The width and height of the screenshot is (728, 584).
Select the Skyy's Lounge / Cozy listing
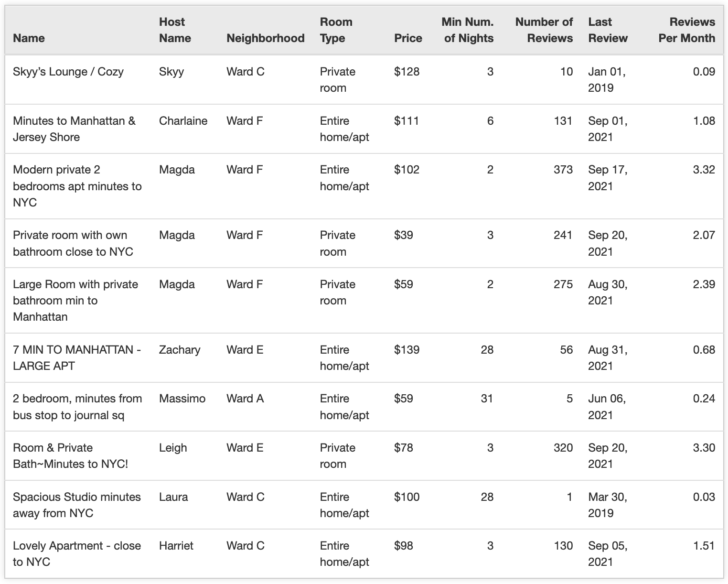click(x=68, y=72)
